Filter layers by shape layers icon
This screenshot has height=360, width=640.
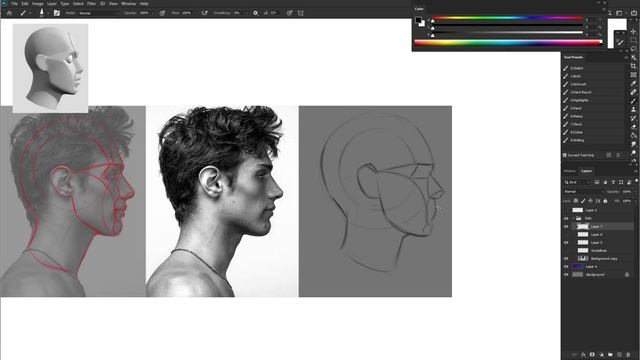(621, 182)
